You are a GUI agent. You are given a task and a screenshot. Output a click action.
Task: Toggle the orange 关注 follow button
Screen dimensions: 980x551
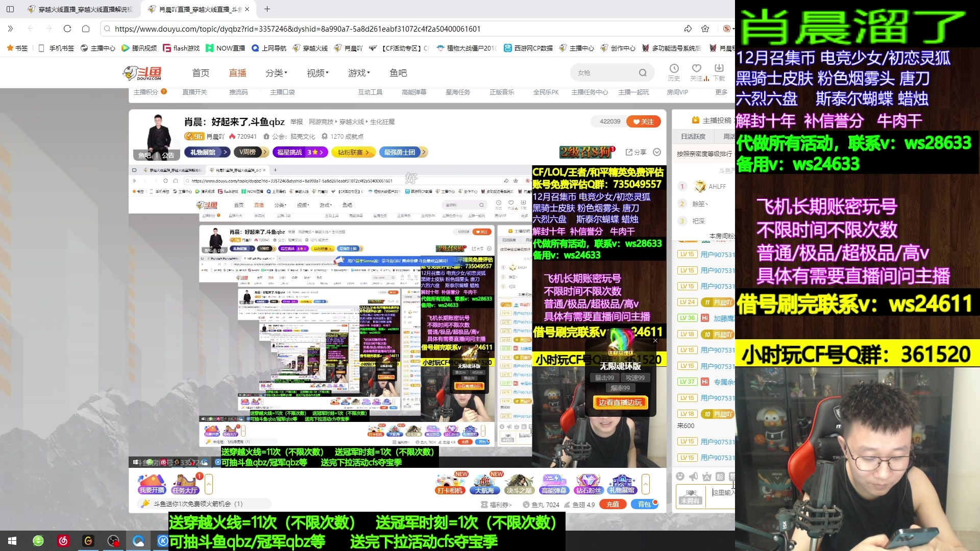(643, 121)
